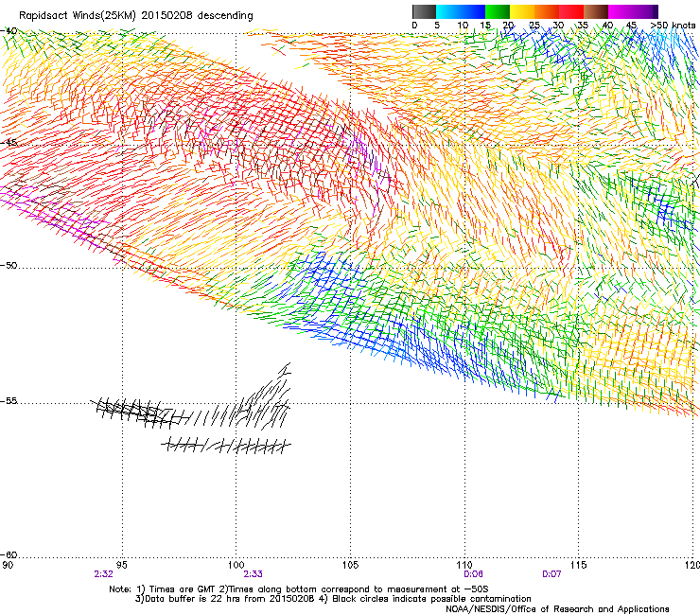
Task: Click the legend label '25'
Action: (534, 26)
